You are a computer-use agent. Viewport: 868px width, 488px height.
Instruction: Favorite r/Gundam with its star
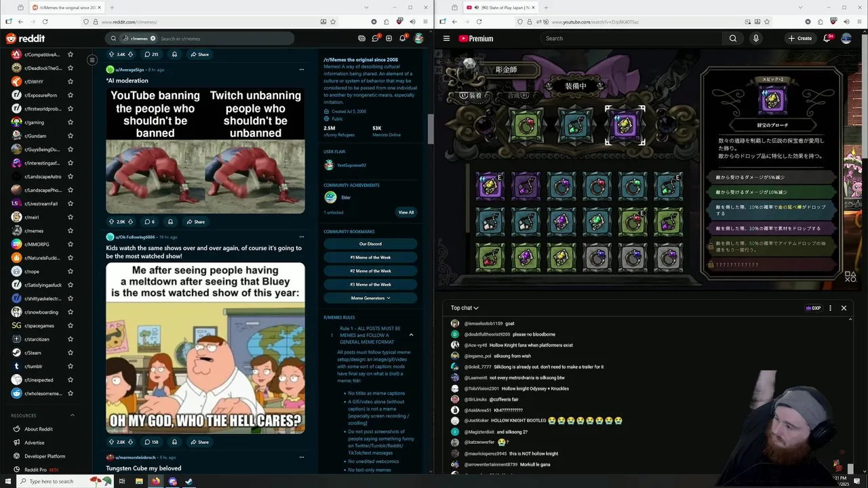click(x=70, y=136)
